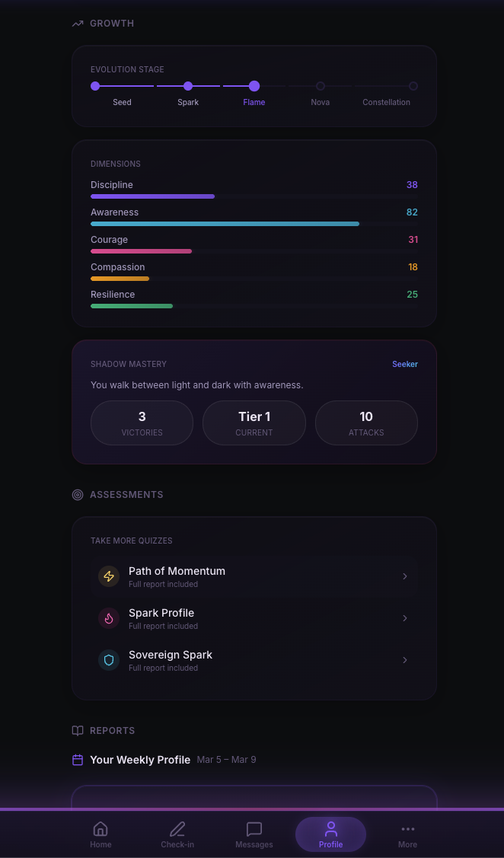The height and width of the screenshot is (858, 504).
Task: Expand the Path of Momentum quiz chevron
Action: click(x=405, y=576)
